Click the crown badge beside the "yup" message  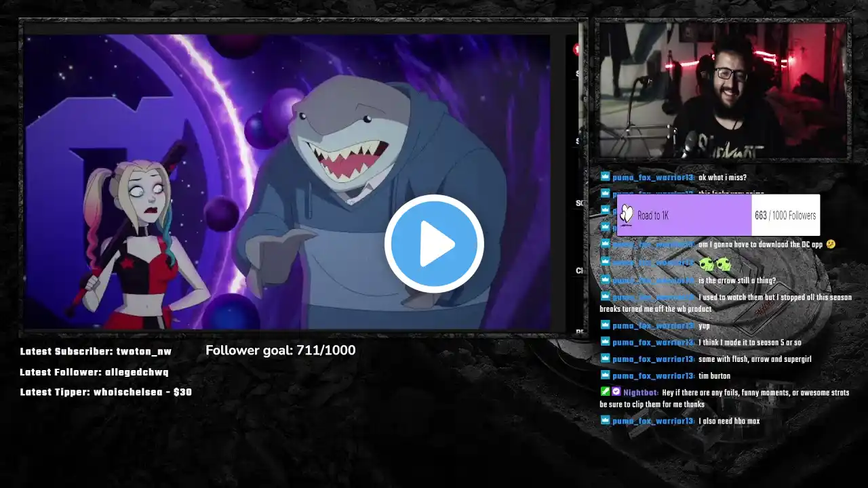point(605,325)
